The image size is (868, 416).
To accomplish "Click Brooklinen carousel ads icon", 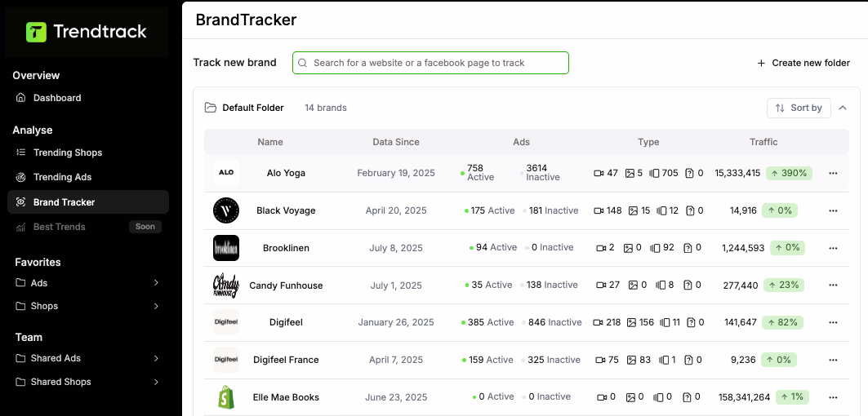I will 656,248.
